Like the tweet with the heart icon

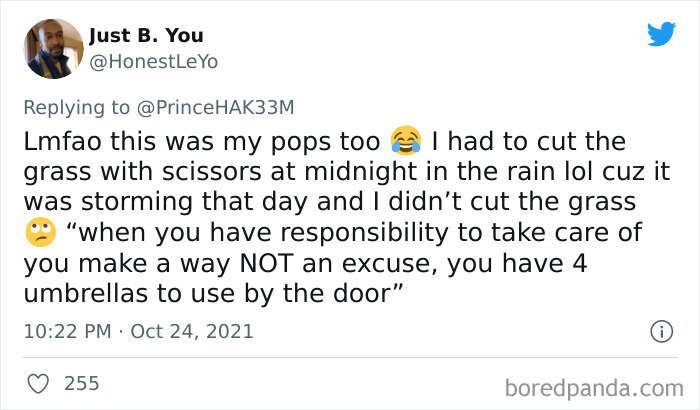pos(38,382)
